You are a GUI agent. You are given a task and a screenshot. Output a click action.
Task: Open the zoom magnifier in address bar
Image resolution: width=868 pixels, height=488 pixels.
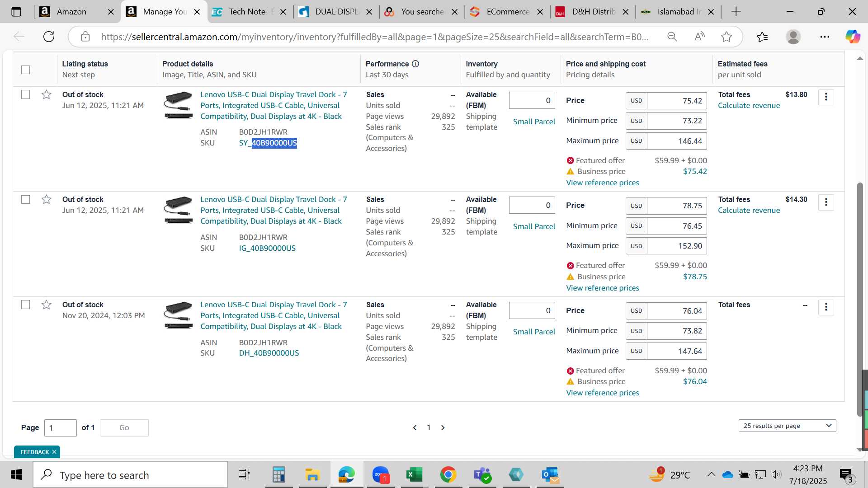(x=672, y=37)
